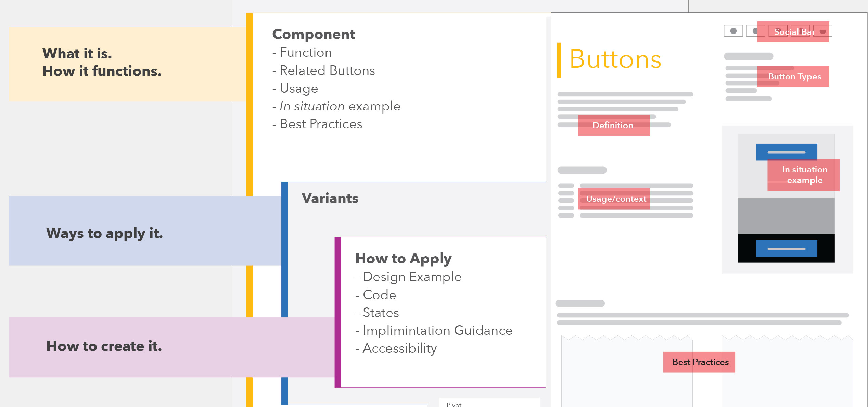
Task: Click the first social bar icon box
Action: coord(733,31)
